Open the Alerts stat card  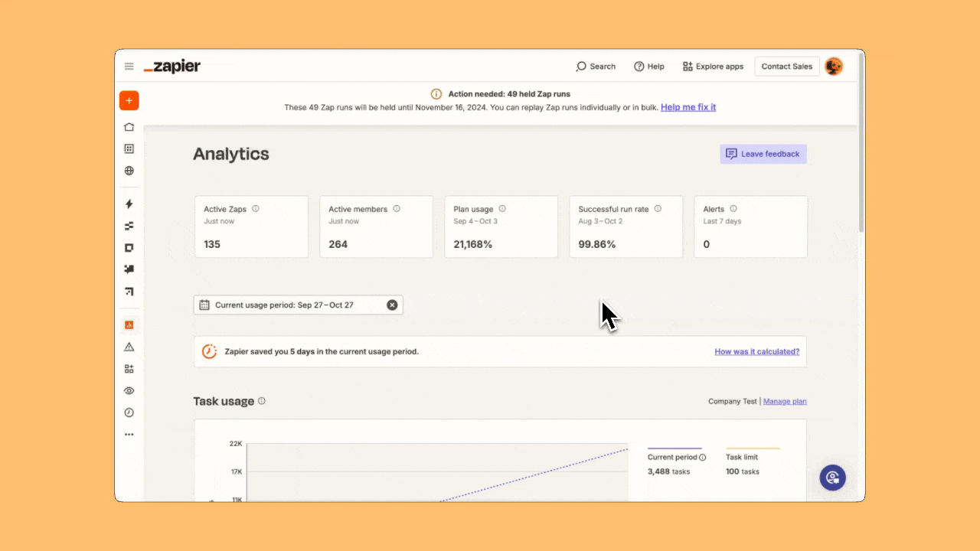coord(750,227)
